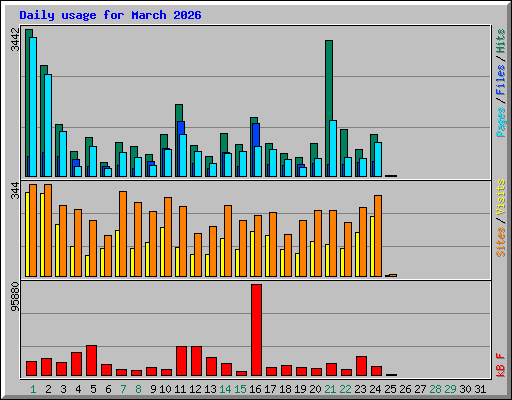Click day label '12' on the x-axis
This screenshot has width=512, height=400.
tap(195, 389)
